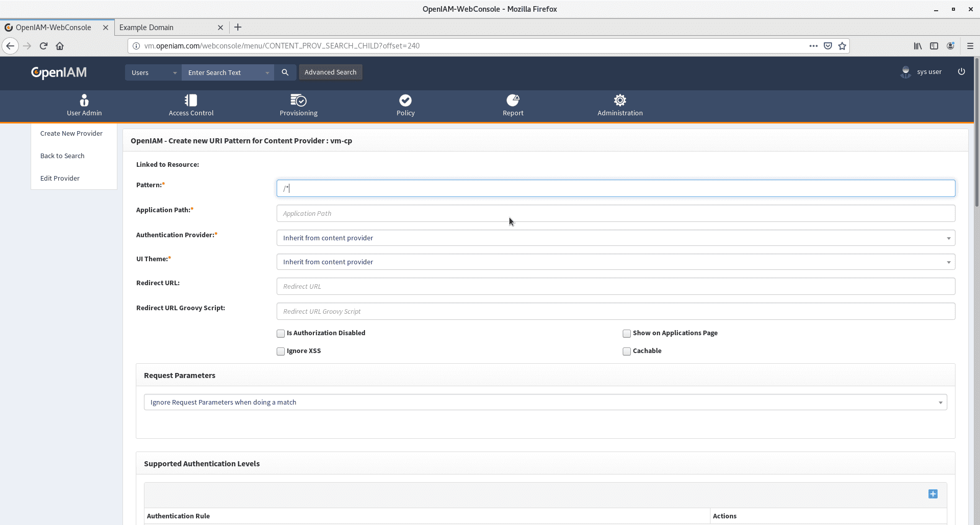Click into the Application Path field
The image size is (980, 525).
[616, 213]
